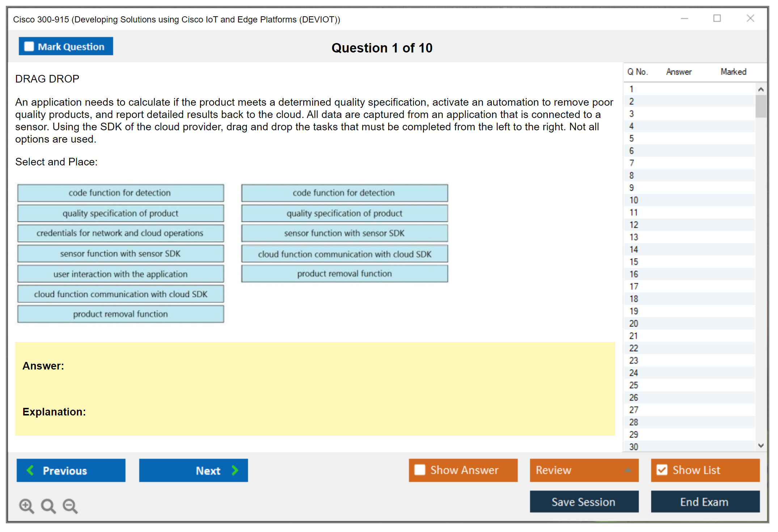
Task: Click the zoom in magnifier icon
Action: click(26, 506)
